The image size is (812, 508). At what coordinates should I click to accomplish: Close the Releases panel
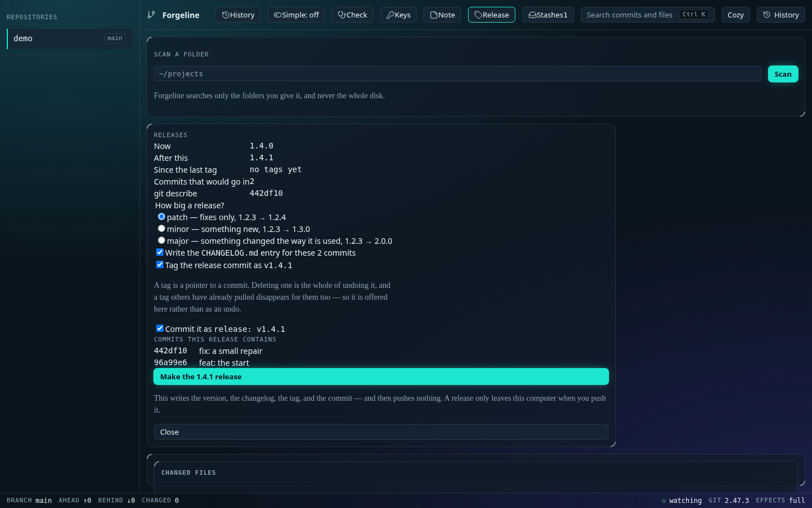click(x=381, y=432)
